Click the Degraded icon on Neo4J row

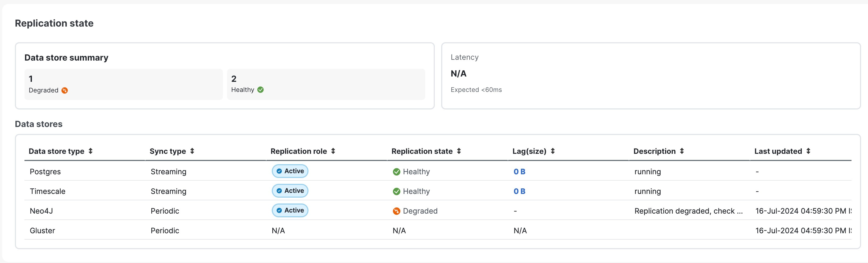[396, 211]
